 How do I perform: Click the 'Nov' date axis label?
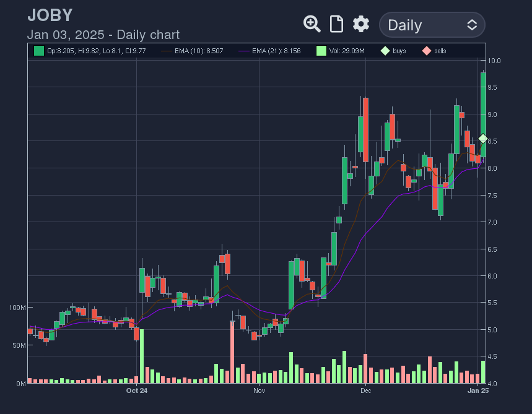259,390
